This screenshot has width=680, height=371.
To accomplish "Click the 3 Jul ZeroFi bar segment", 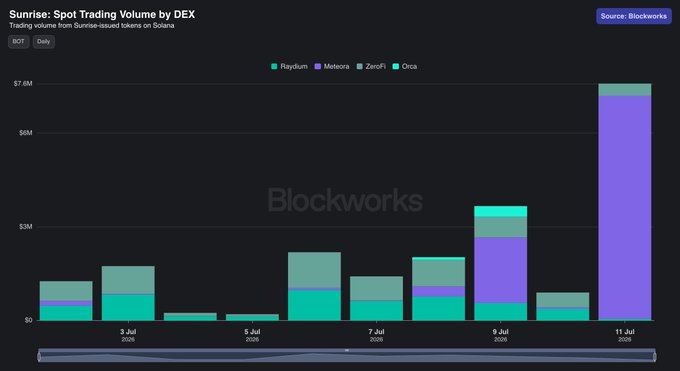I will click(128, 280).
